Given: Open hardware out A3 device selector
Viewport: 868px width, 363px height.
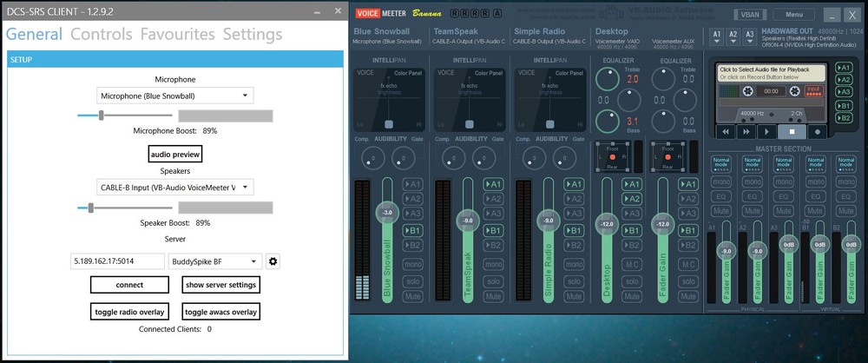Looking at the screenshot, I should click(x=750, y=36).
